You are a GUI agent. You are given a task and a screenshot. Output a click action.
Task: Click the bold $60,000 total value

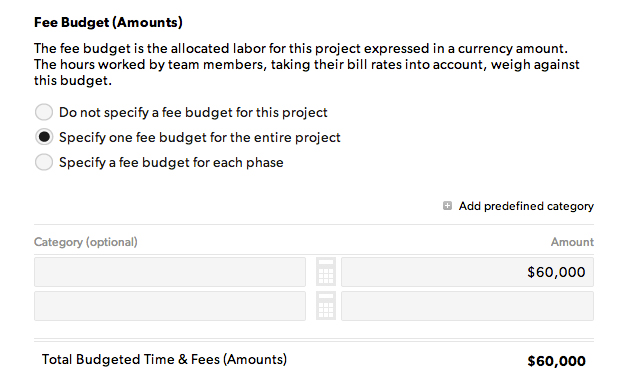click(x=556, y=361)
